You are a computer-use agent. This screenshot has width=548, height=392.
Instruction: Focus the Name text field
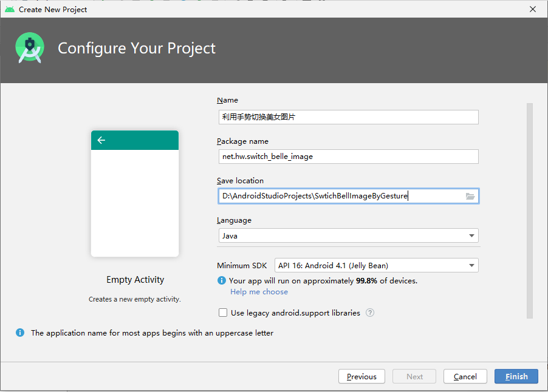click(349, 117)
